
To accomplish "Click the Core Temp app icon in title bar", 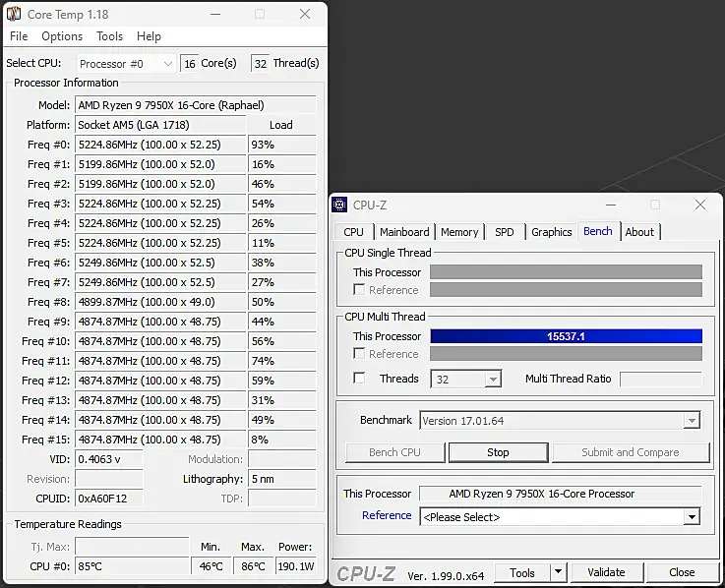I will point(14,14).
